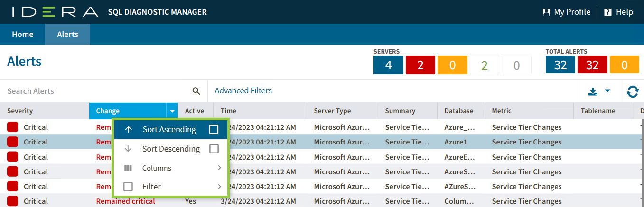Screen dimensions: 644x207
Task: Tick the Sort Descending checkbox
Action: tap(214, 149)
